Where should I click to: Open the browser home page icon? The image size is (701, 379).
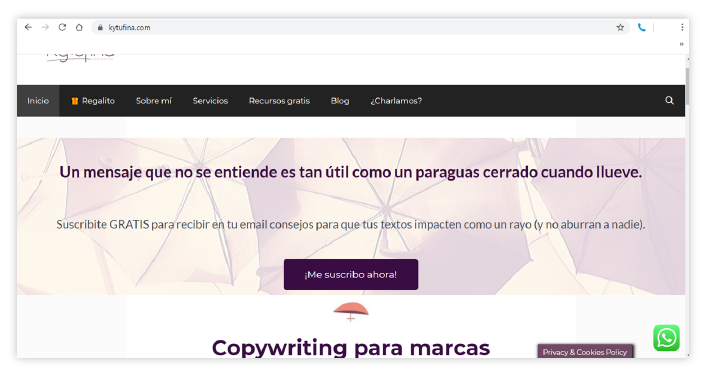79,27
